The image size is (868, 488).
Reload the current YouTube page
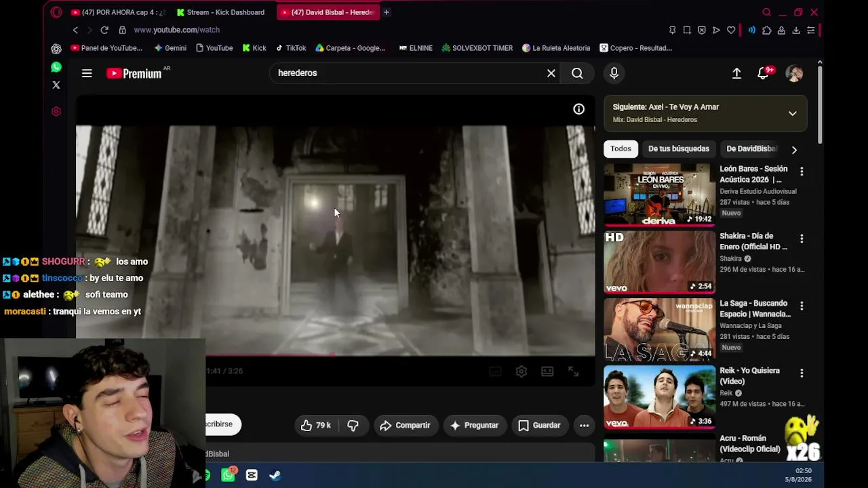click(x=104, y=30)
